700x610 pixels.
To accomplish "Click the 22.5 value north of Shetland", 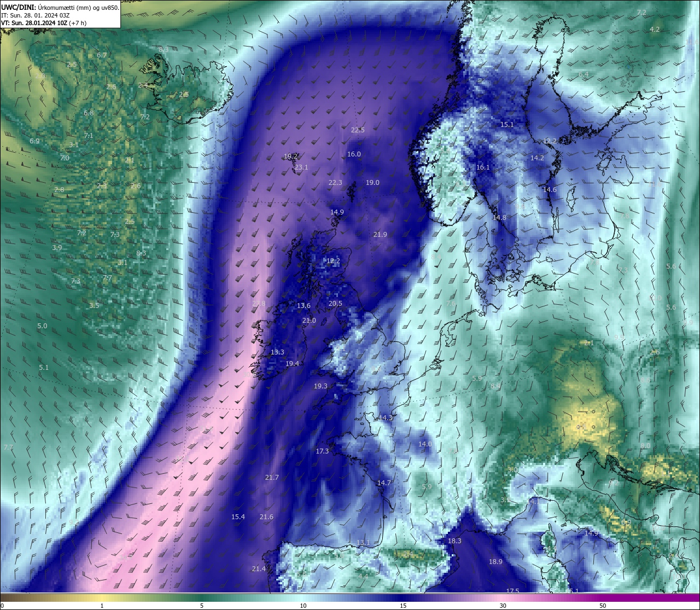I will point(358,130).
